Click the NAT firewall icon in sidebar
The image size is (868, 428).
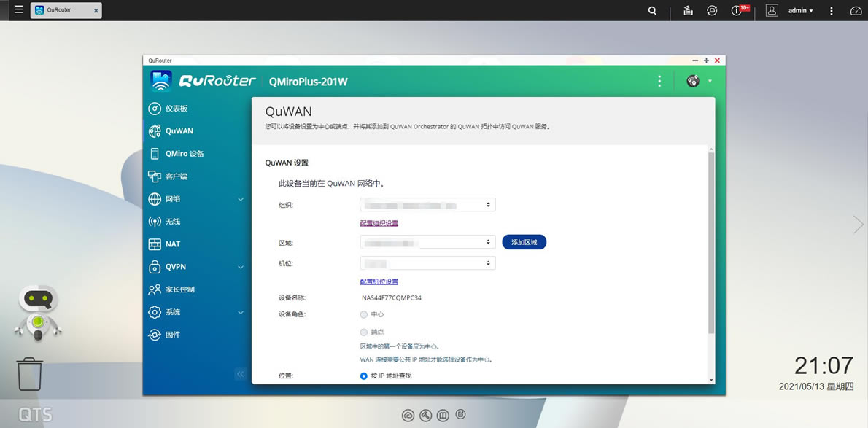[155, 244]
